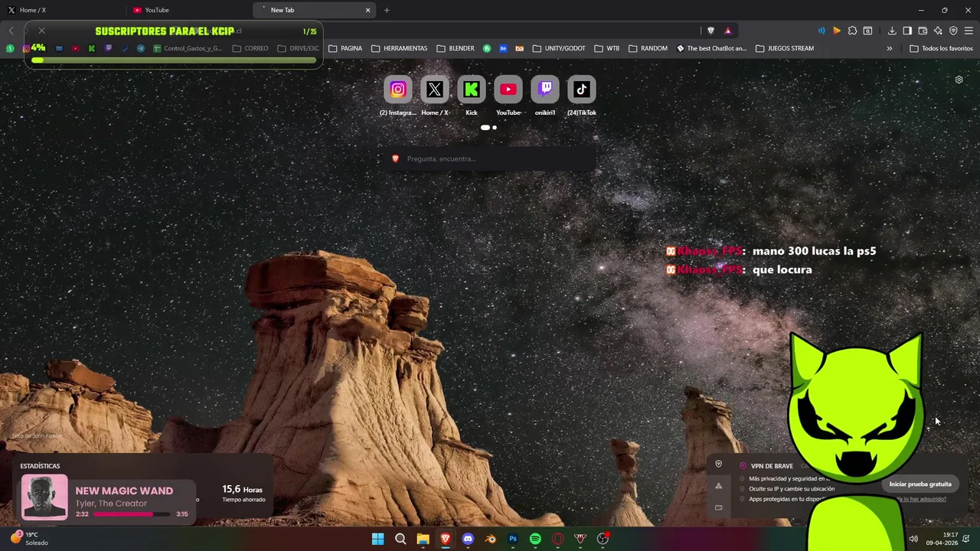Screen dimensions: 980x551
Task: Switch to the Home / X tab
Action: point(63,10)
